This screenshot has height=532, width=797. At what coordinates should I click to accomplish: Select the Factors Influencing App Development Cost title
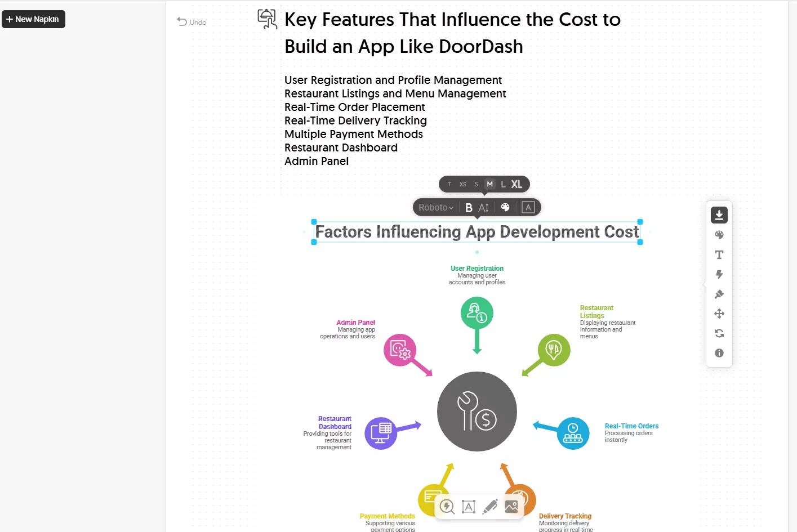[x=477, y=231]
